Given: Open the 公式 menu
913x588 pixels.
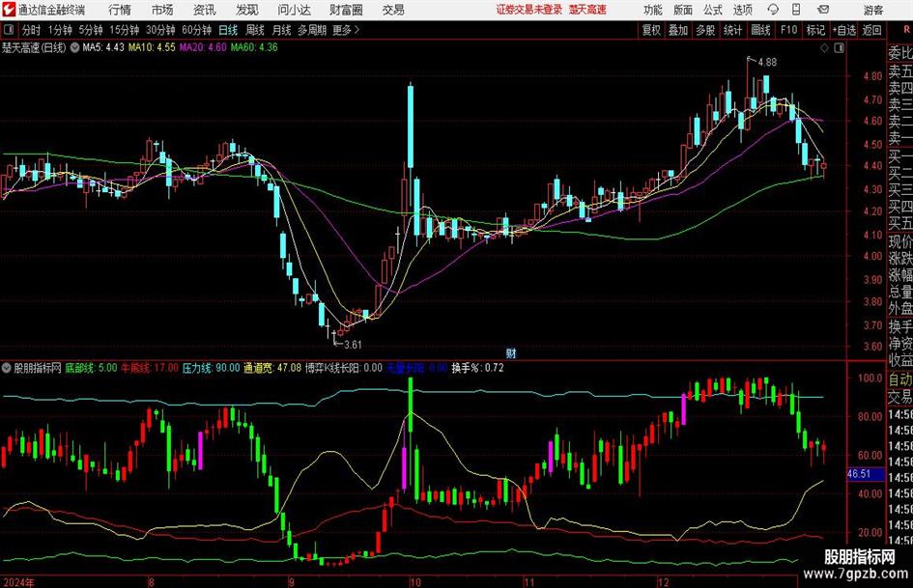Looking at the screenshot, I should (713, 10).
